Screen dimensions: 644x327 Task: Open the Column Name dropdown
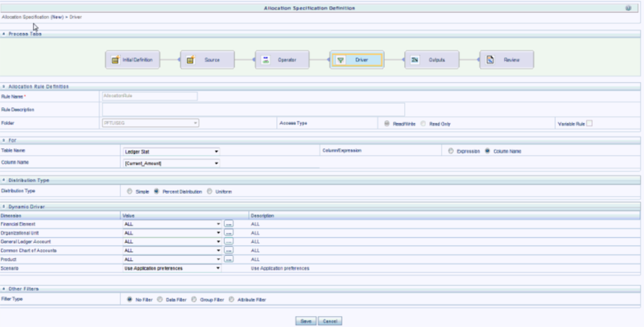(x=172, y=163)
